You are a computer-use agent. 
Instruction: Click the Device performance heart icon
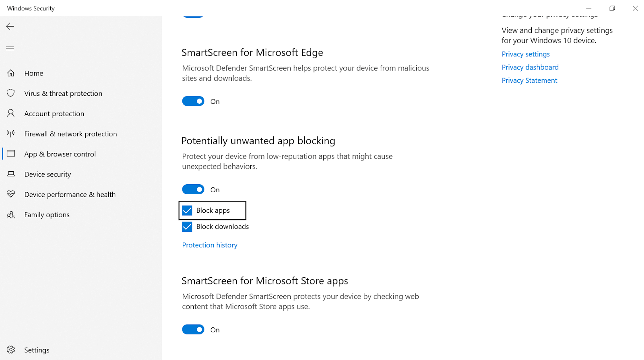pos(11,194)
